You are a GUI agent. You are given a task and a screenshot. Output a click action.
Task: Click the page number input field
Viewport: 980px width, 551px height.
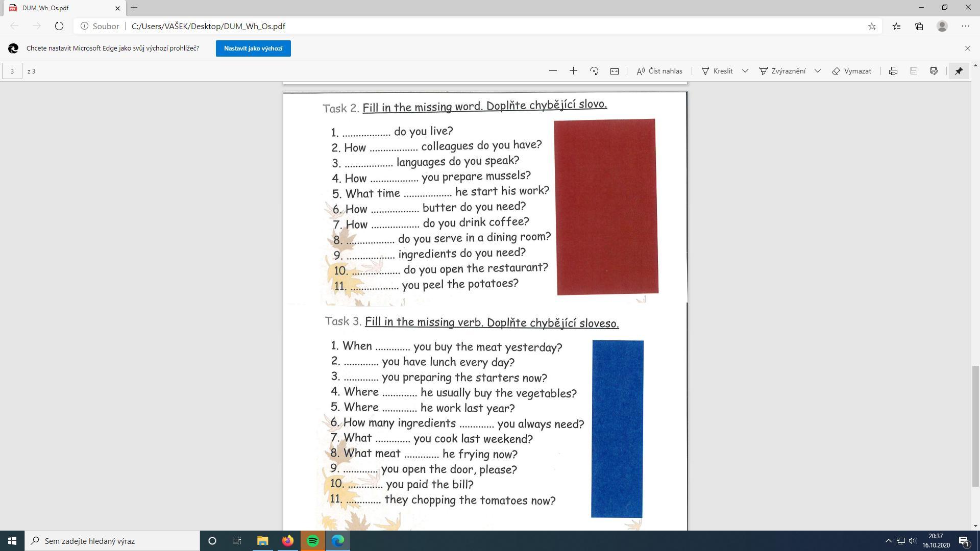(12, 71)
